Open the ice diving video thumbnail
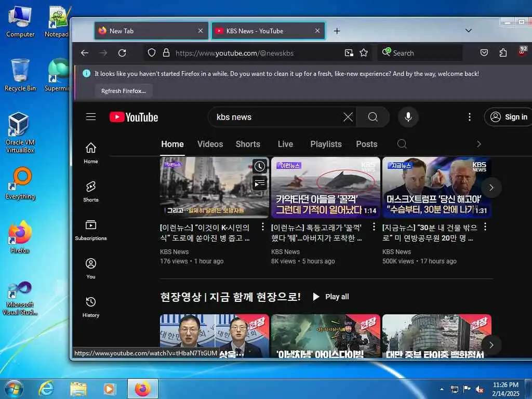 coord(326,336)
